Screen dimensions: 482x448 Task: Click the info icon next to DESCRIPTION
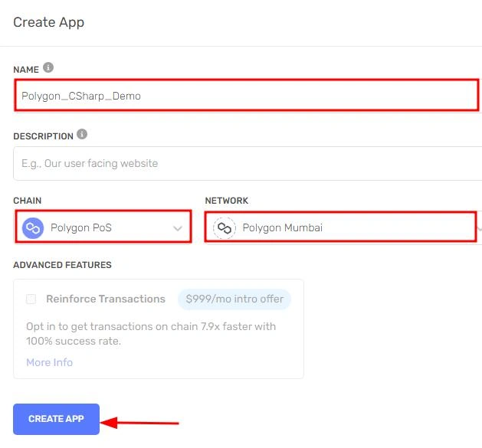pyautogui.click(x=82, y=134)
